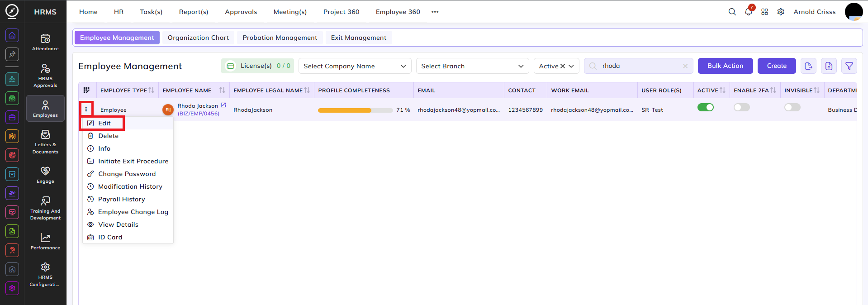The height and width of the screenshot is (305, 868).
Task: Open Letters & Documents section
Action: (x=45, y=142)
